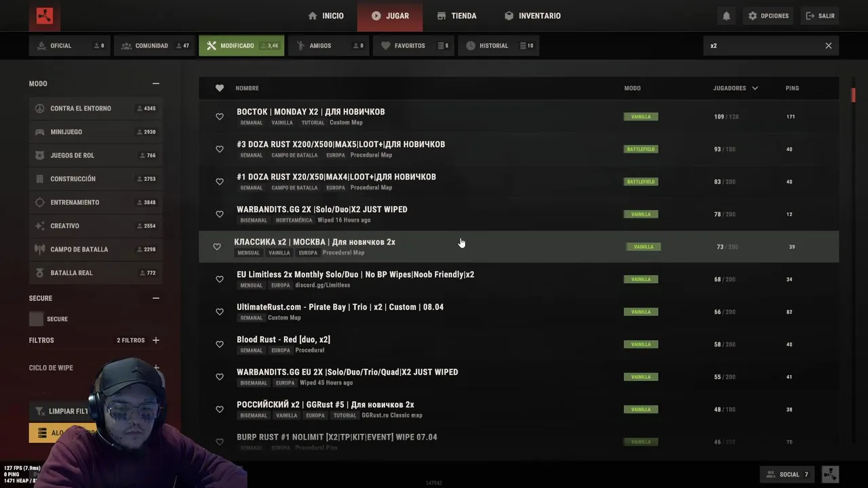868x488 pixels.
Task: Clear the x2 search text with X icon
Action: tap(828, 45)
